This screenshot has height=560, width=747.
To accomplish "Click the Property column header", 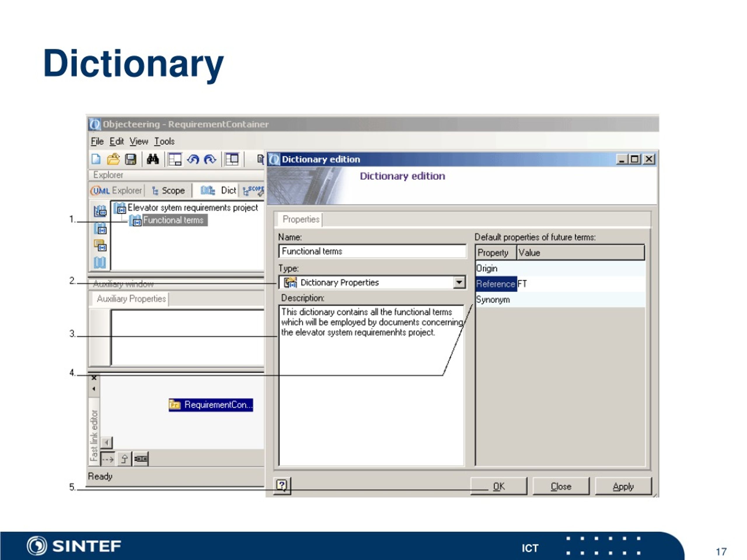I will [496, 253].
